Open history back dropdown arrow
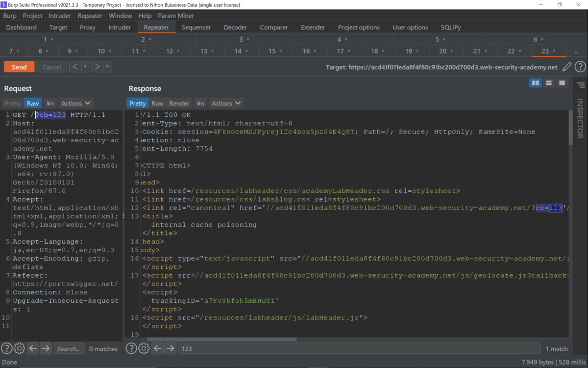This screenshot has width=588, height=368. tap(85, 67)
